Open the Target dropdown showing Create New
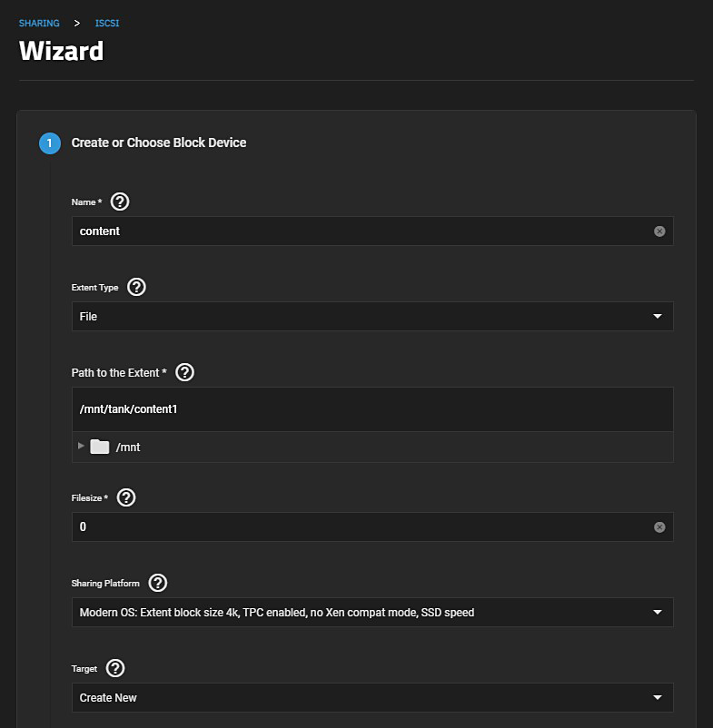713x728 pixels. point(372,698)
